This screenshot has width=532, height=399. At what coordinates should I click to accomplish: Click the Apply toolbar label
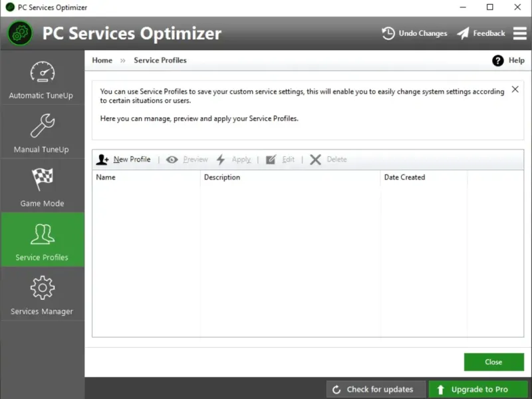tap(241, 160)
